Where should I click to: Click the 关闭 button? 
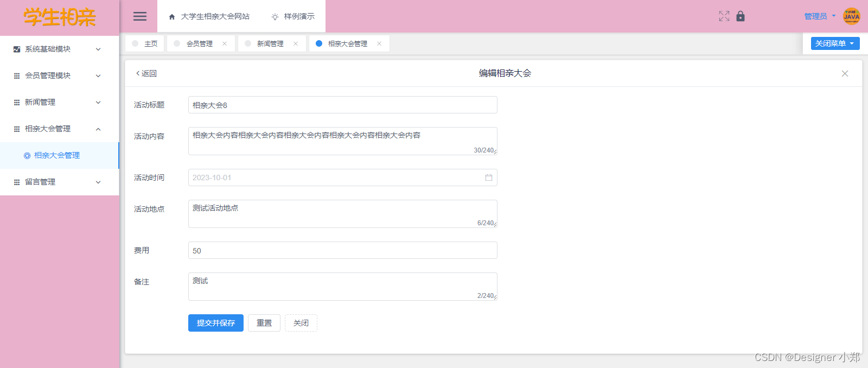click(301, 323)
